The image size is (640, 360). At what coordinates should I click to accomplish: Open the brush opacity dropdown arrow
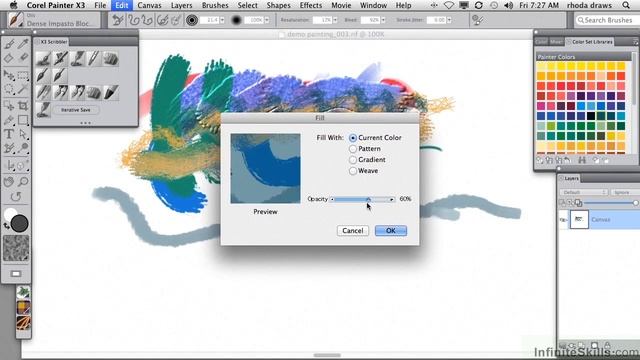pyautogui.click(x=267, y=20)
